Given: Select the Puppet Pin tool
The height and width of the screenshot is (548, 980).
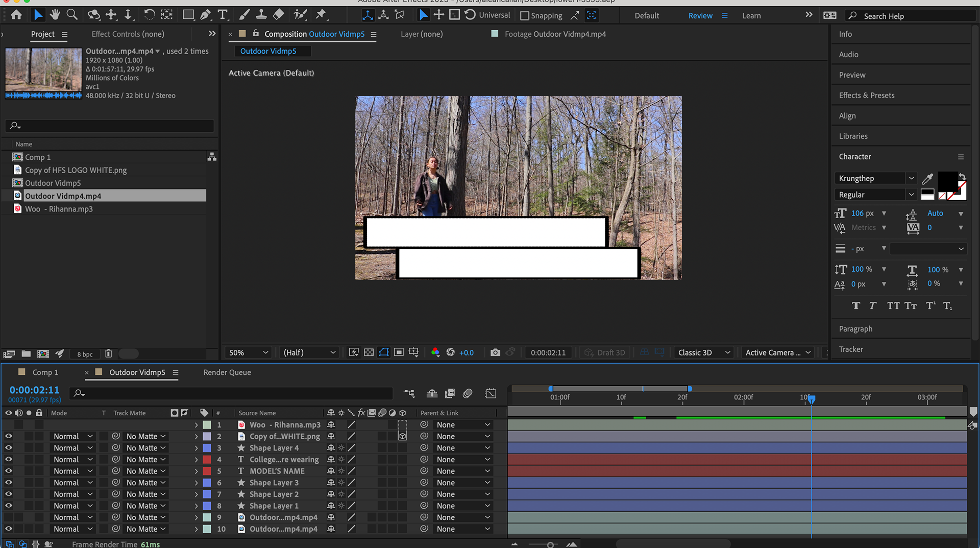Looking at the screenshot, I should (321, 15).
